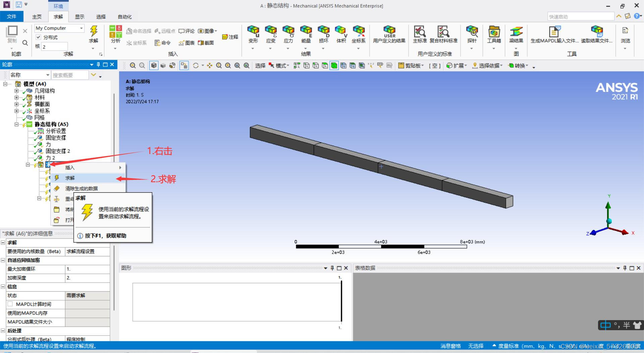Toggle the 分布式 checkbox
644x353 pixels.
(x=38, y=37)
